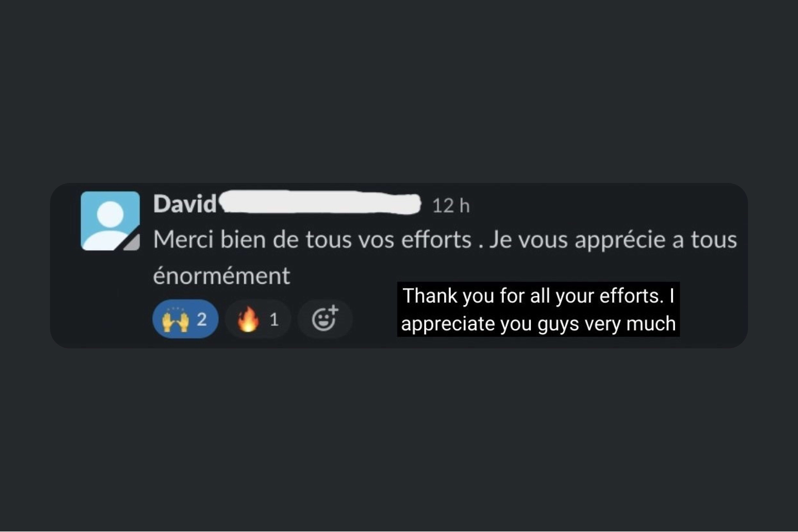The height and width of the screenshot is (532, 798).
Task: Toggle the raised hands reaction
Action: [186, 319]
